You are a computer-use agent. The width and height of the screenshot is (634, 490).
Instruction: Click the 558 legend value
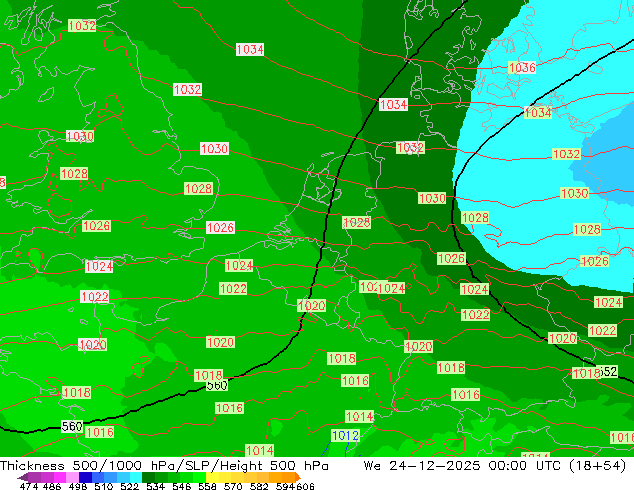(207, 486)
